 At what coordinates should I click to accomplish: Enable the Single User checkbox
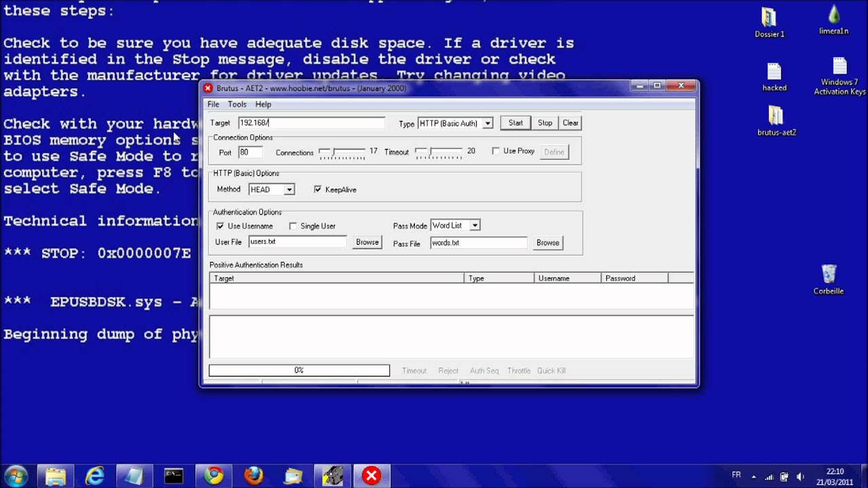pyautogui.click(x=293, y=226)
